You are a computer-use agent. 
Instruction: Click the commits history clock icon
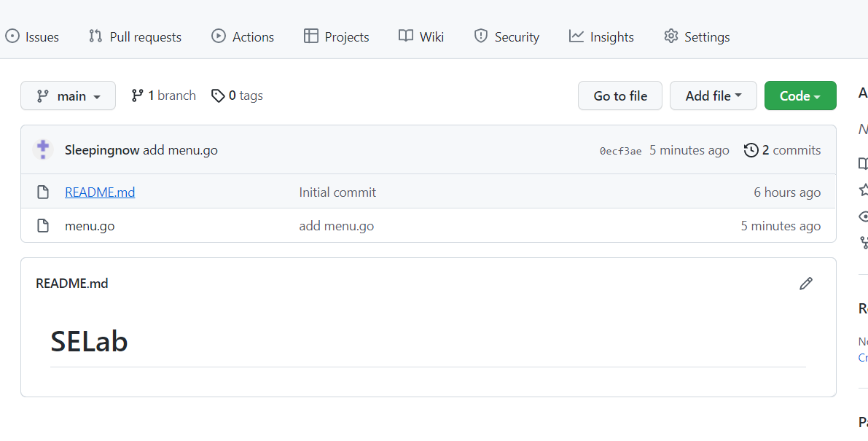click(x=751, y=150)
